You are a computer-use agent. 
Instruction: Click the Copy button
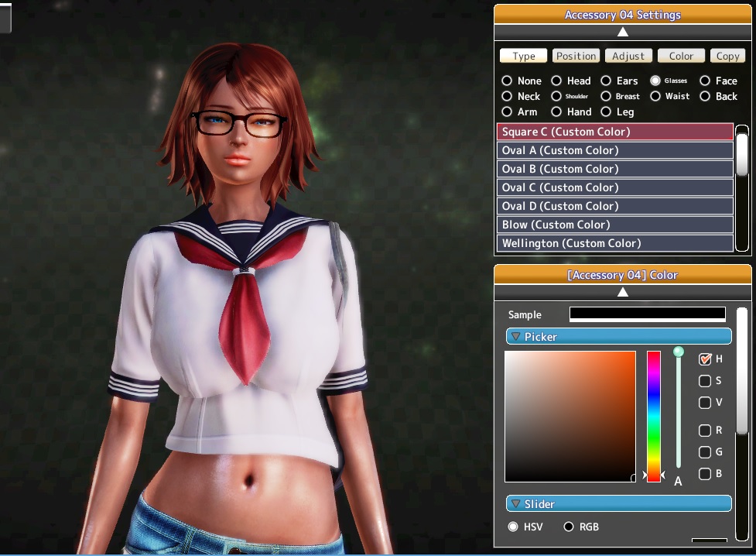(727, 56)
